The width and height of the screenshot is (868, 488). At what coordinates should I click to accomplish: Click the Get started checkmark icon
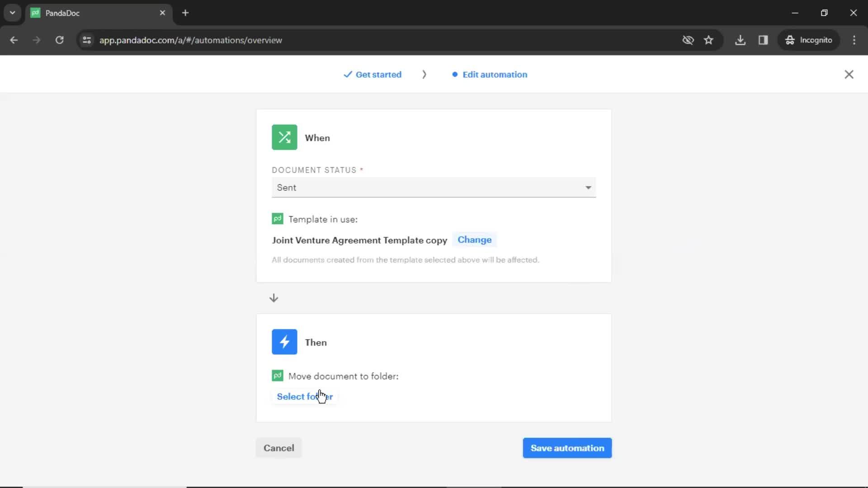point(347,75)
